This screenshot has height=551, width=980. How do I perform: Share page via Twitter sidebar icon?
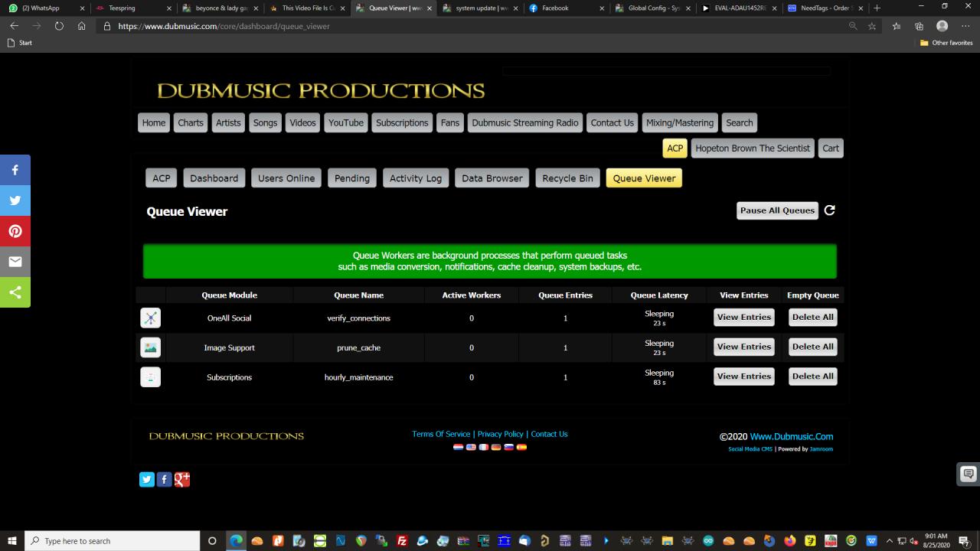click(x=15, y=201)
